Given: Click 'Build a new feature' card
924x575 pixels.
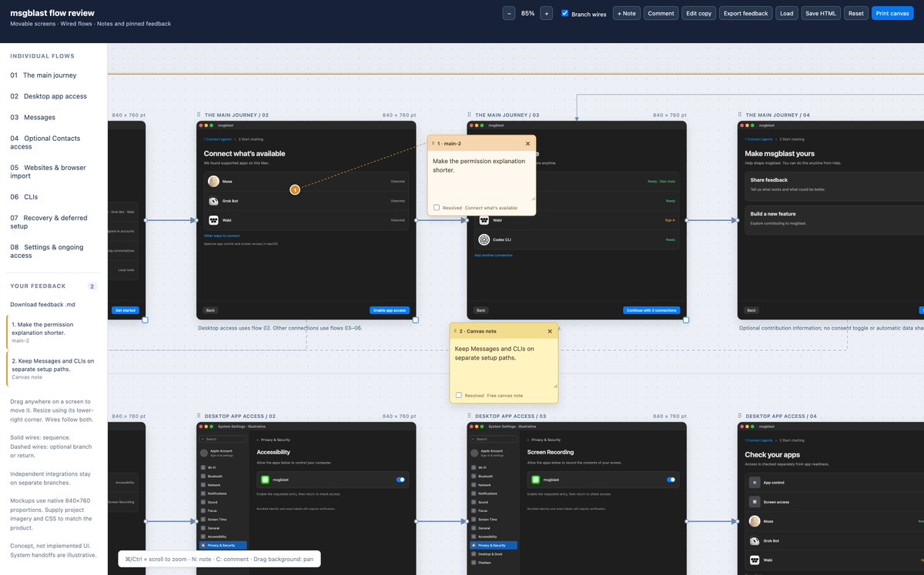Looking at the screenshot, I should [835, 219].
